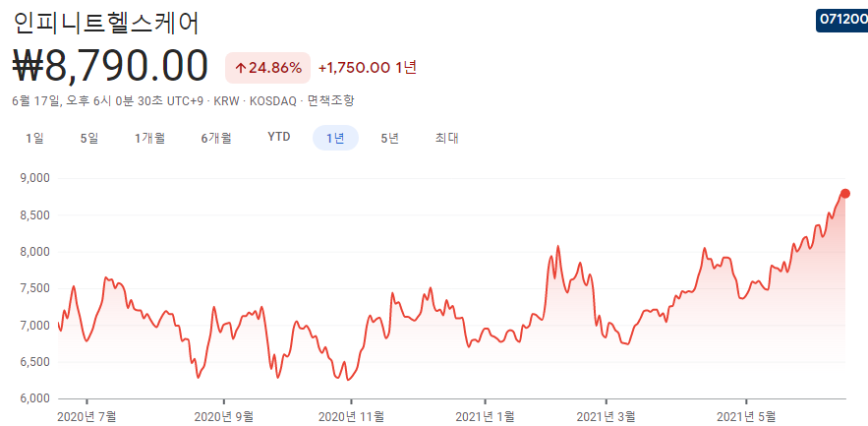
Task: Click the 071200 ticker badge
Action: [842, 21]
